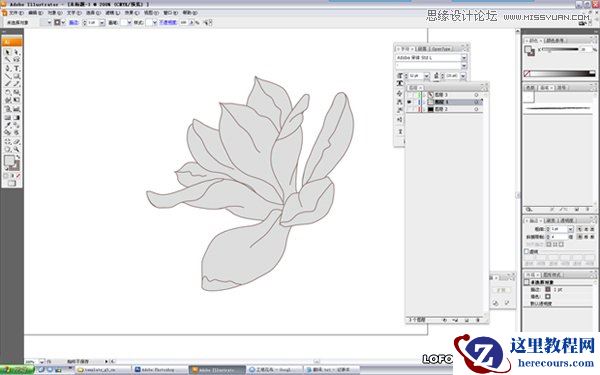The image size is (600, 375).
Task: Click Adobe Illustrator taskbar button
Action: tap(217, 370)
